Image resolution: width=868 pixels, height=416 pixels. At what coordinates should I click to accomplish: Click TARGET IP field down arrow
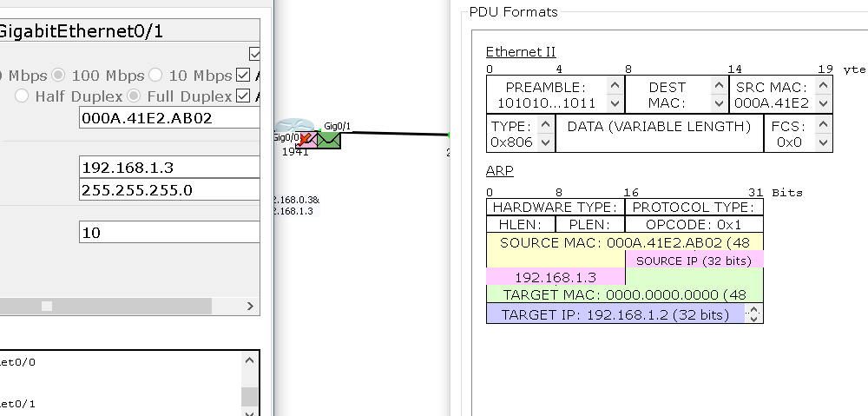pyautogui.click(x=753, y=319)
